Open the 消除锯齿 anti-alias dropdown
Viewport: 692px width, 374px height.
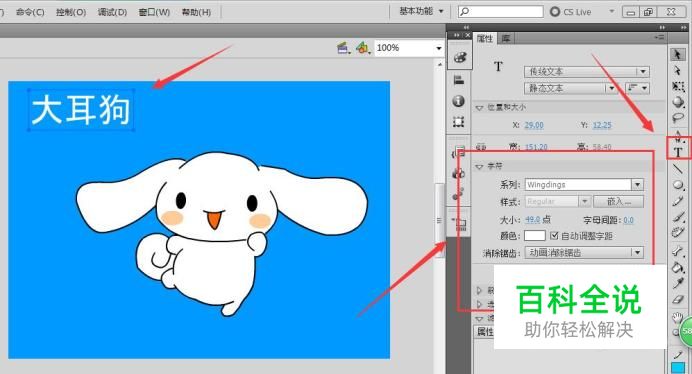(584, 253)
